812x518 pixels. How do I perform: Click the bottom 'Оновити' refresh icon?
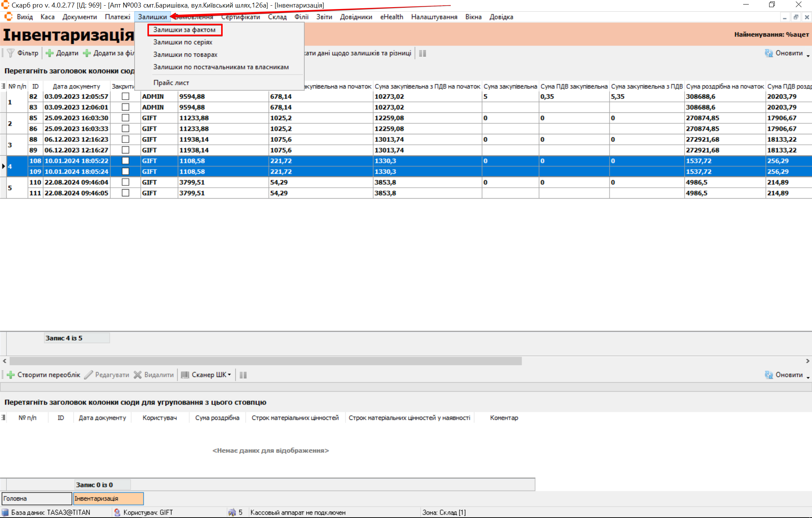pos(769,375)
